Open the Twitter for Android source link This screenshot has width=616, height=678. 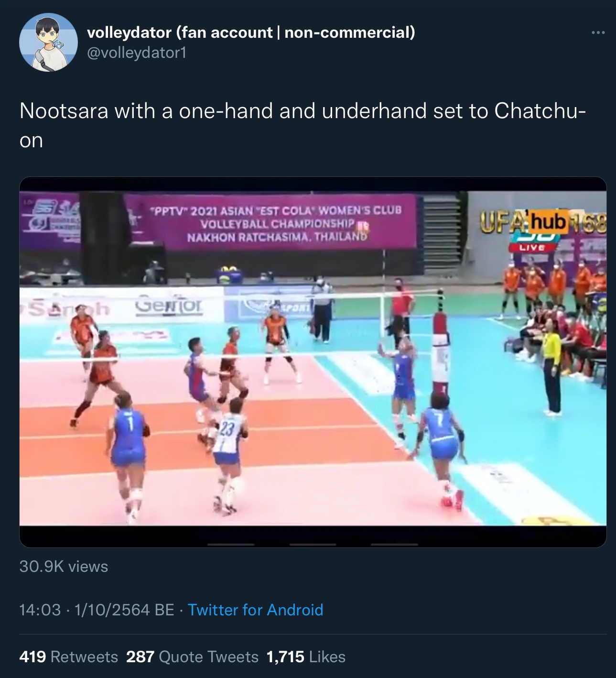pyautogui.click(x=255, y=610)
